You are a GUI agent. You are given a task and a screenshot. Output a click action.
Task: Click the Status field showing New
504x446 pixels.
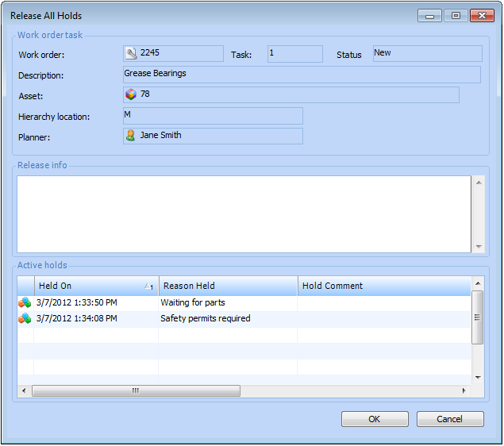pos(427,54)
